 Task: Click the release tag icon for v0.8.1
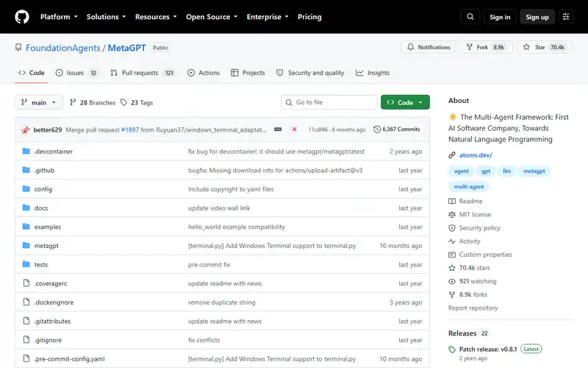coord(452,350)
